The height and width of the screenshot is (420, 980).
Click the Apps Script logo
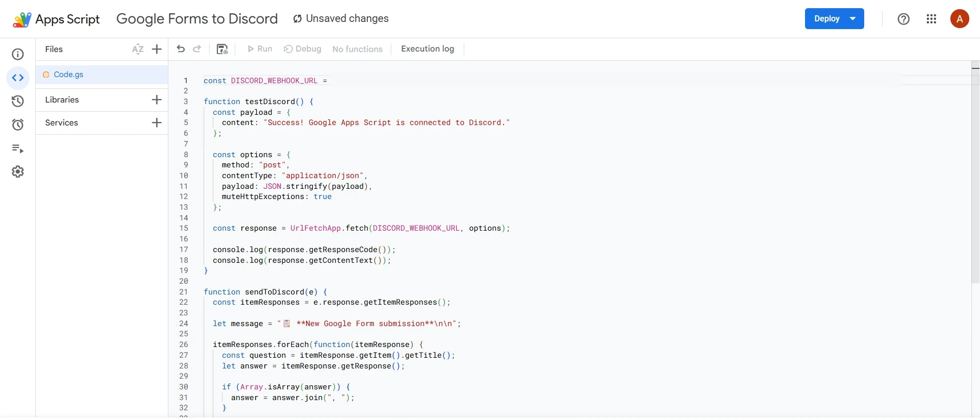click(x=22, y=19)
